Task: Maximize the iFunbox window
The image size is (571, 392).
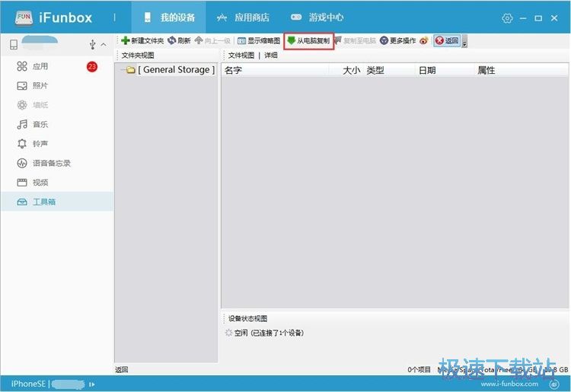Action: 538,18
